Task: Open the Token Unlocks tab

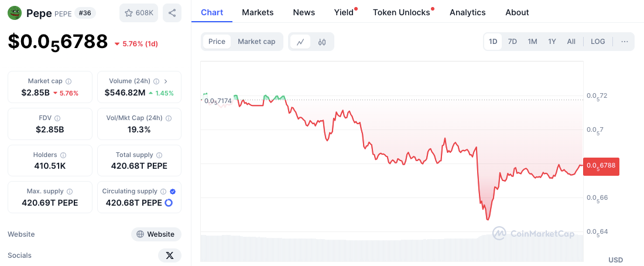Action: click(x=402, y=12)
